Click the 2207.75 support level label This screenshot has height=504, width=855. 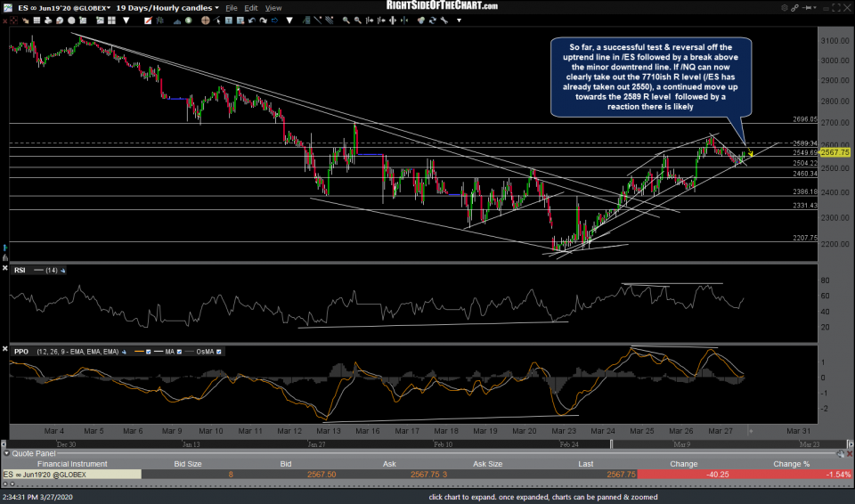(805, 239)
